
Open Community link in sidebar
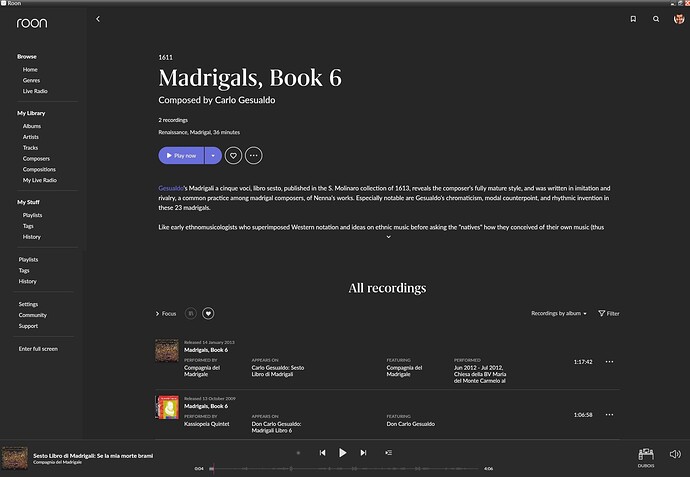(x=33, y=315)
